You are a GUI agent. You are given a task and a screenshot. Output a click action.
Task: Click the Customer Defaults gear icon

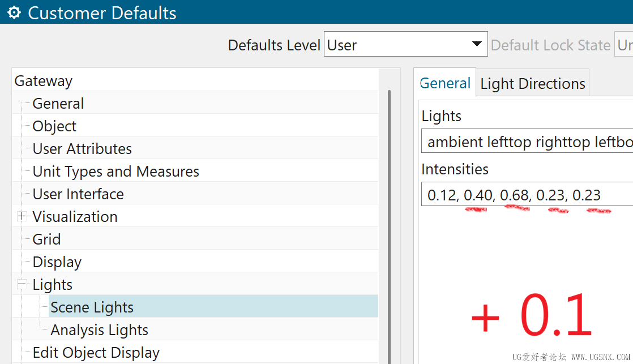coord(14,12)
